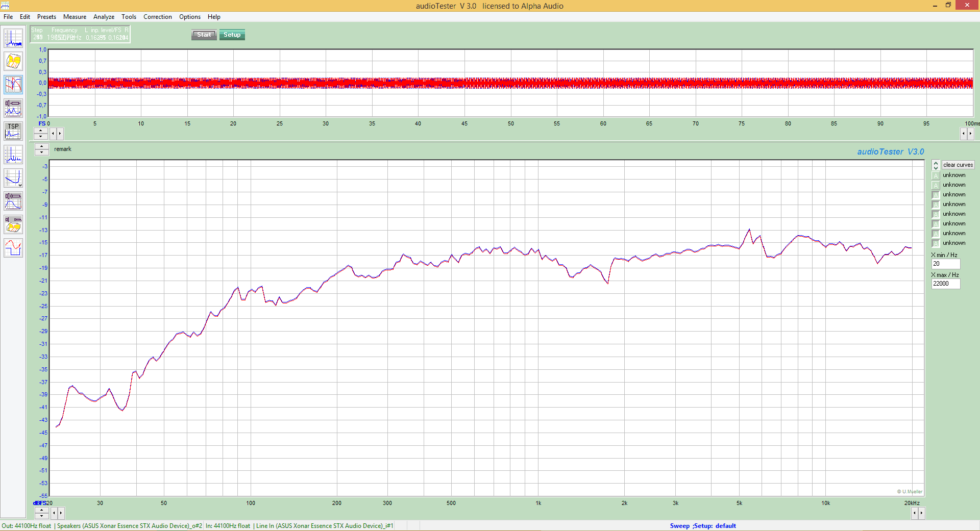The height and width of the screenshot is (531, 980).
Task: Click 'Sweep ;Setup: default' in status bar
Action: [x=703, y=526]
